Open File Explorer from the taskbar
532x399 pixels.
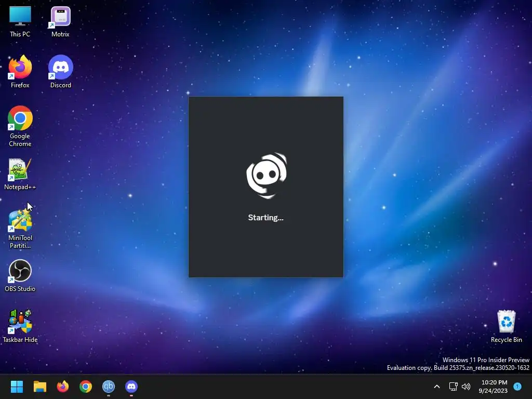point(39,387)
